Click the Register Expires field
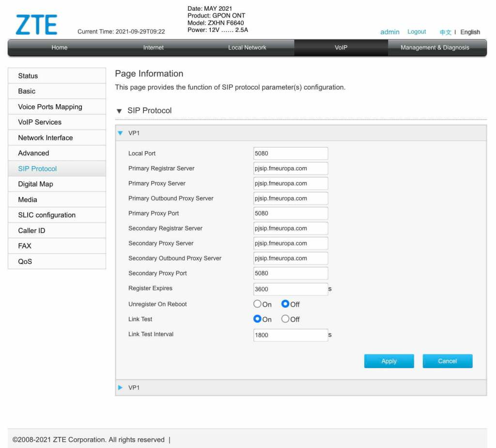 (291, 289)
